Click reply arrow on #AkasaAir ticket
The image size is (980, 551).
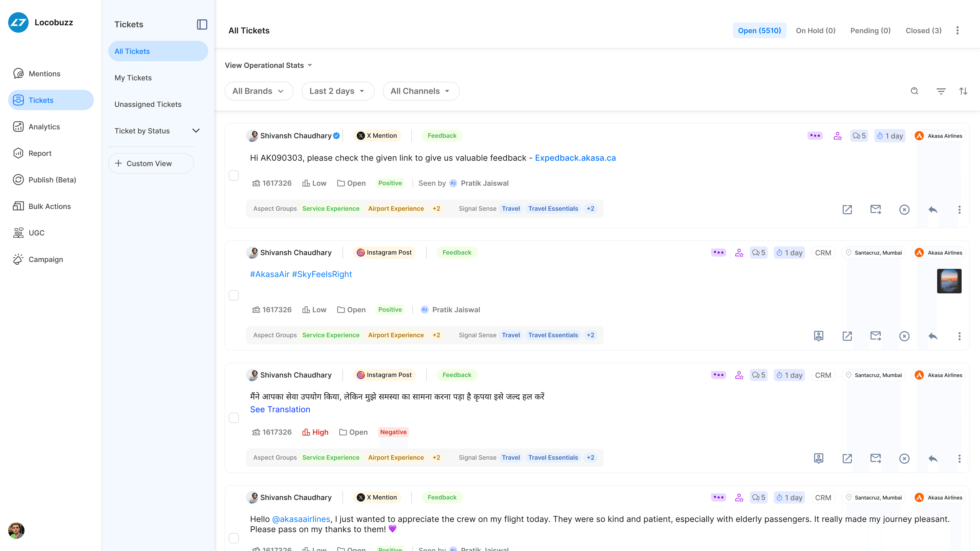click(x=933, y=336)
